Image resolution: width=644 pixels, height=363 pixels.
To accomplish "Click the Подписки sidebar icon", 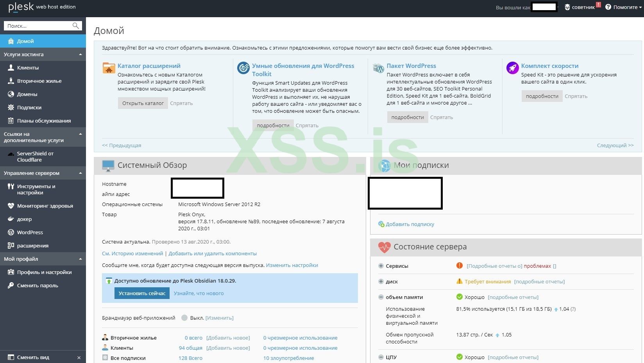I will click(x=11, y=107).
